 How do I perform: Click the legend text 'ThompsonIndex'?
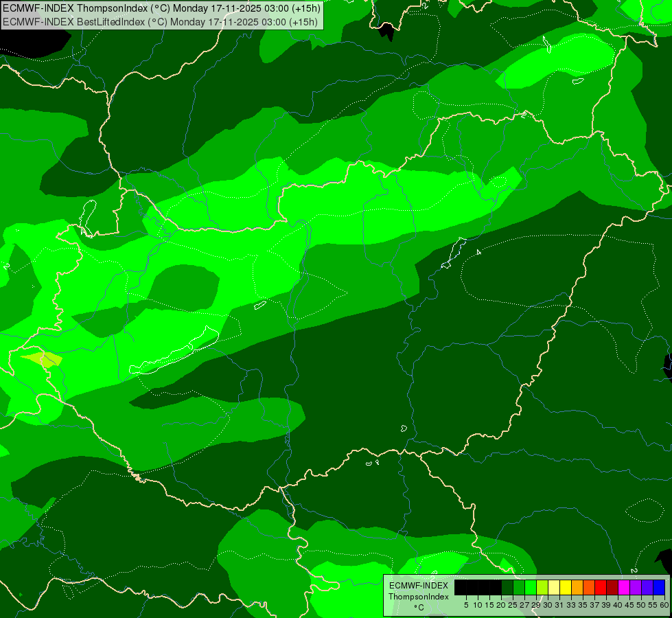(418, 597)
